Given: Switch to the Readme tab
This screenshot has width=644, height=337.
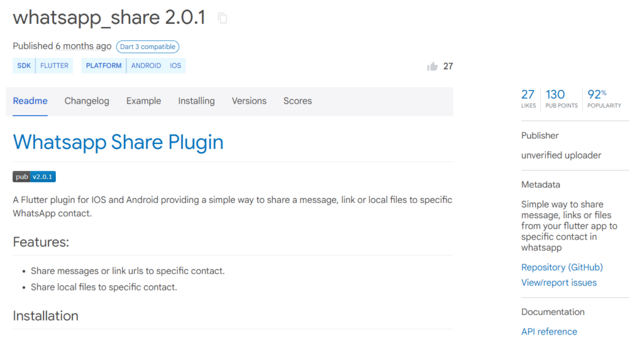Looking at the screenshot, I should (30, 101).
